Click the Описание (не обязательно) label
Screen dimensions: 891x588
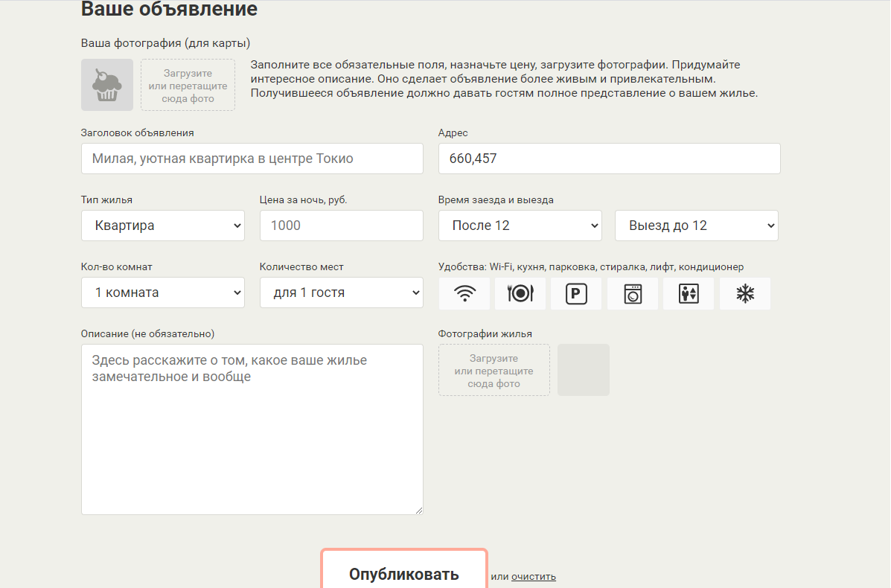pos(147,334)
